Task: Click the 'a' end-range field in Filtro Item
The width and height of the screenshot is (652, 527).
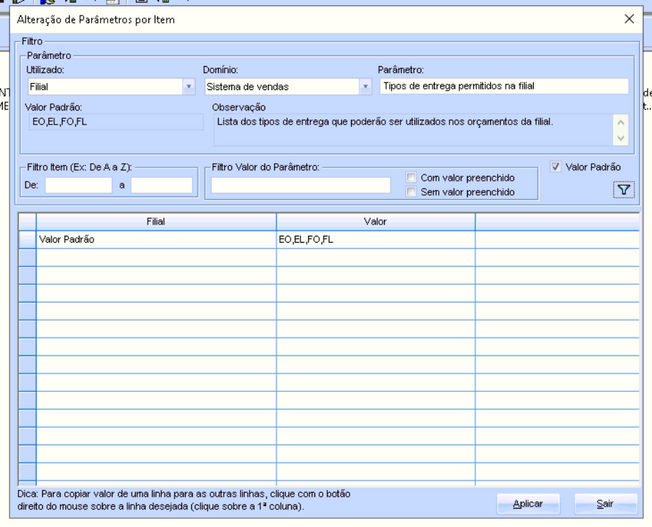Action: tap(161, 185)
